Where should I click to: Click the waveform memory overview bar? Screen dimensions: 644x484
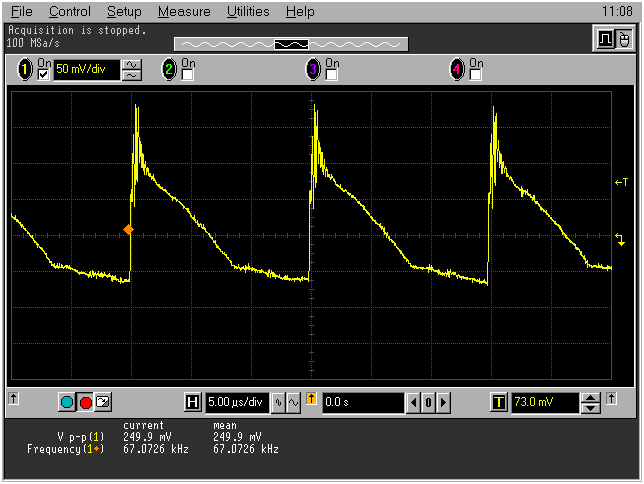[291, 44]
